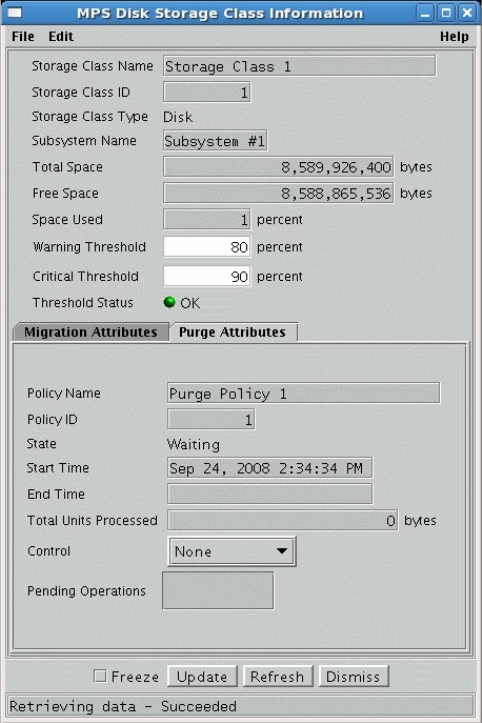
Task: Switch to the Migration Attributes tab
Action: [x=91, y=332]
